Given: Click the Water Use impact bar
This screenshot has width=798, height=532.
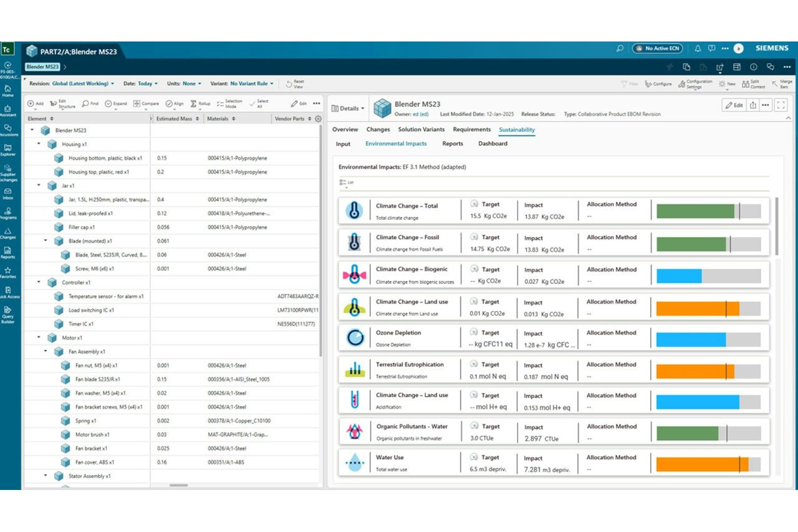Looking at the screenshot, I should coord(708,465).
